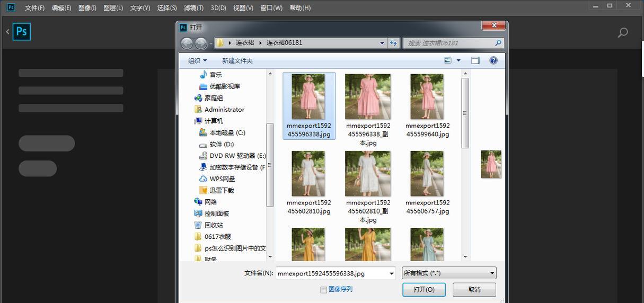Click the file list vertical scrollbar

point(465,113)
